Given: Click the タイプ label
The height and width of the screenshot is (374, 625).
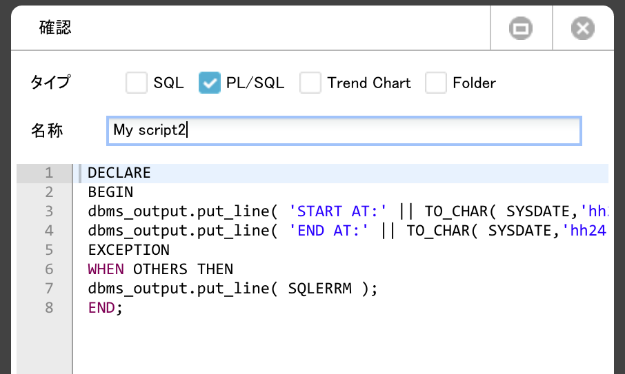Looking at the screenshot, I should tap(51, 82).
